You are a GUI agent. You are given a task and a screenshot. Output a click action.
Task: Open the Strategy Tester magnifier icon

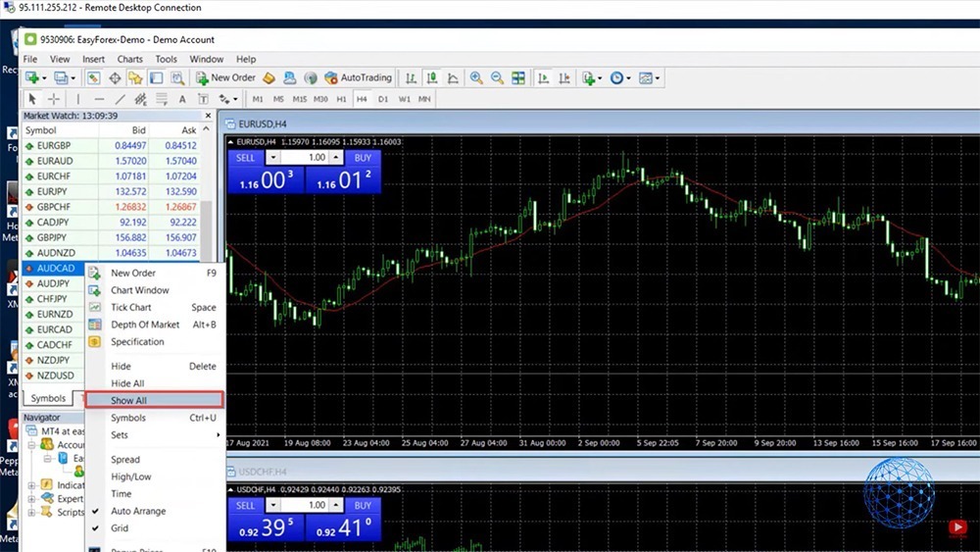click(x=177, y=78)
